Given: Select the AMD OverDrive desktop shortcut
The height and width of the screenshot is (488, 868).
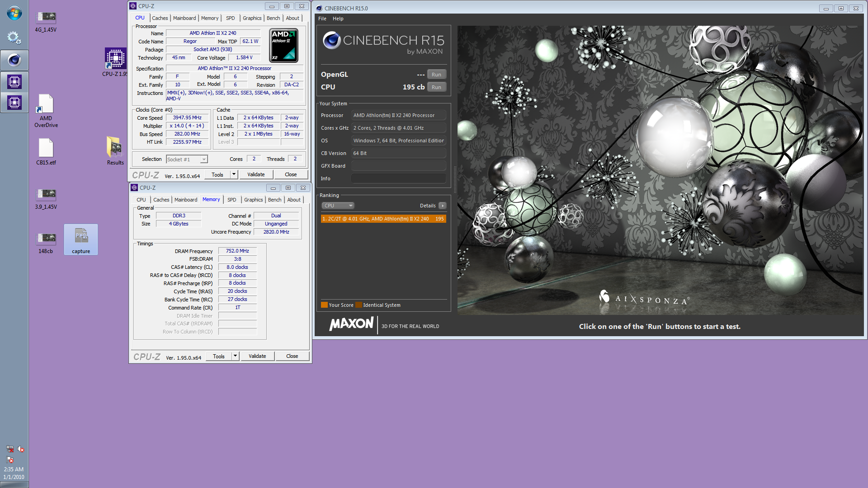Looking at the screenshot, I should (46, 111).
